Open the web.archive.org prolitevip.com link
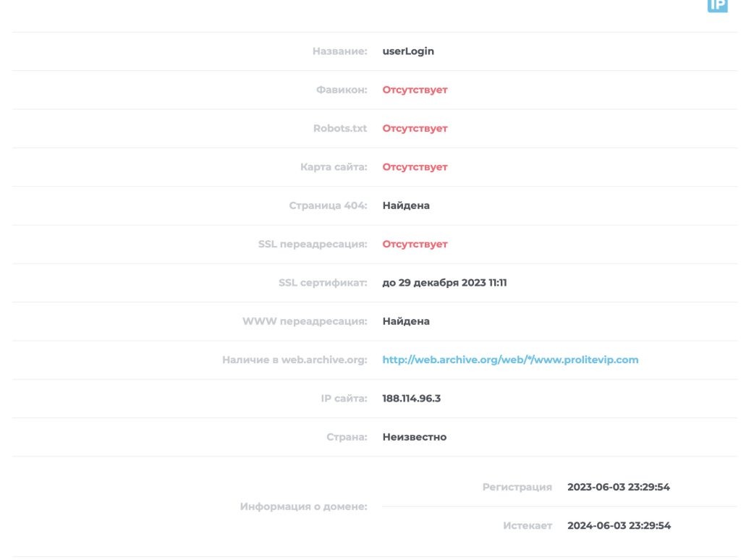This screenshot has width=741, height=560. (510, 360)
